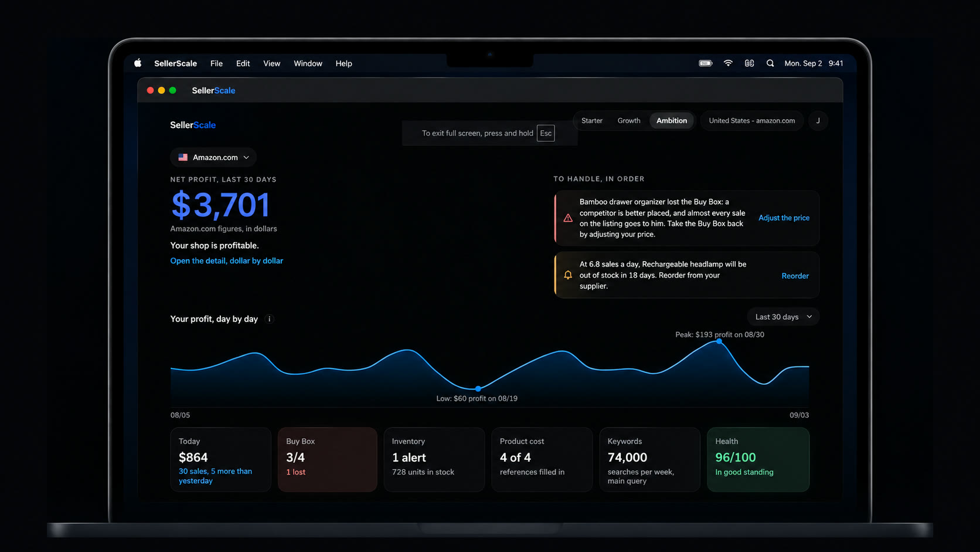This screenshot has width=980, height=552.
Task: Click the red warning triangle icon
Action: (x=568, y=218)
